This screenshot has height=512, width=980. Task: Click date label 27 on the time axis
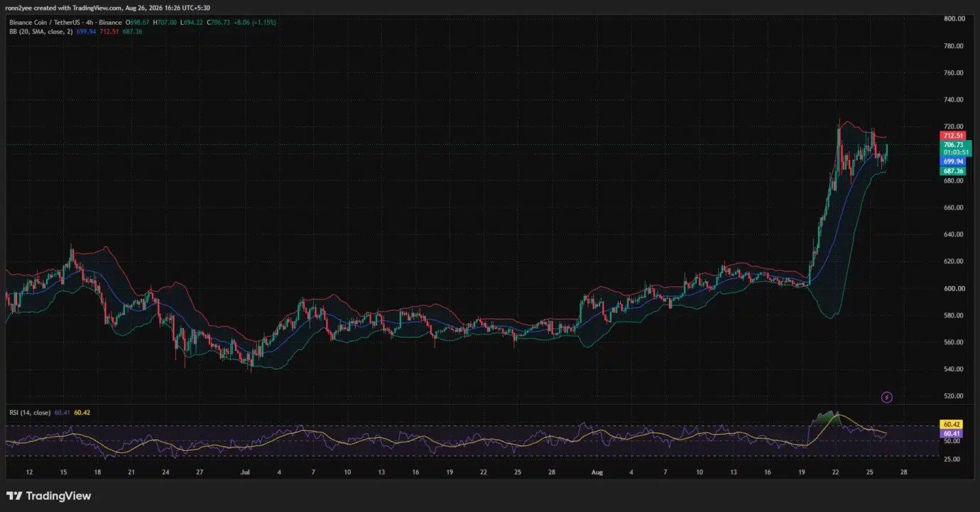tap(200, 472)
